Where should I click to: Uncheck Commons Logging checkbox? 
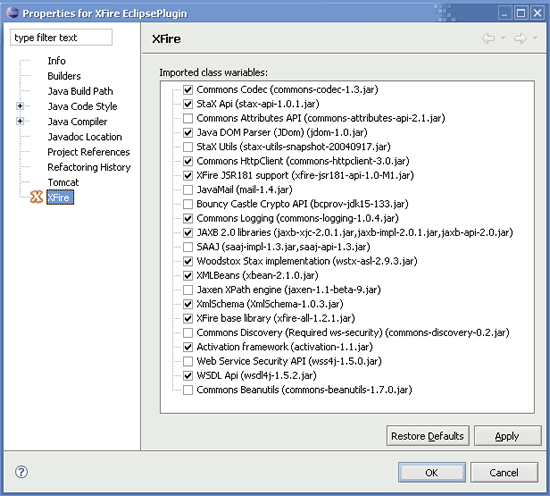tap(188, 219)
